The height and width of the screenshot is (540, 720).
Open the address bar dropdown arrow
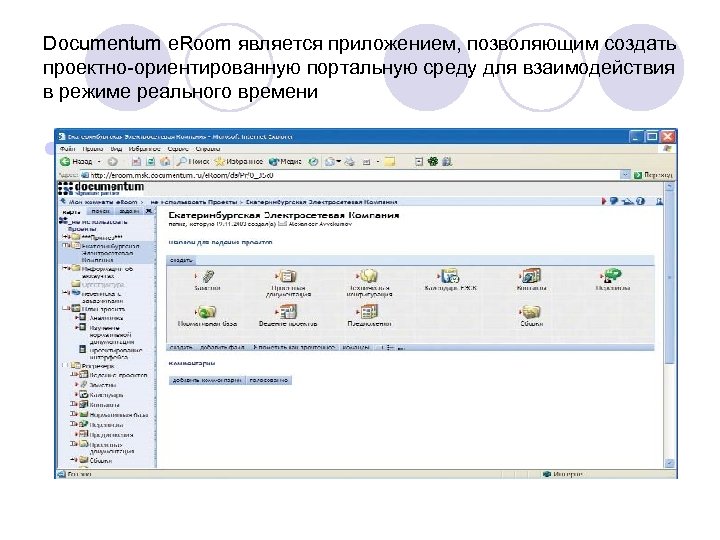pos(625,174)
